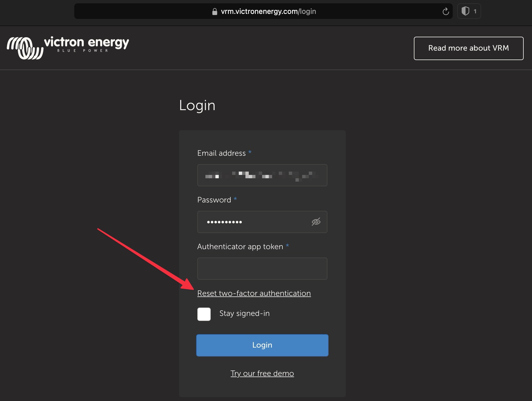Click the Stay signed-in label text
This screenshot has width=532, height=401.
point(244,313)
